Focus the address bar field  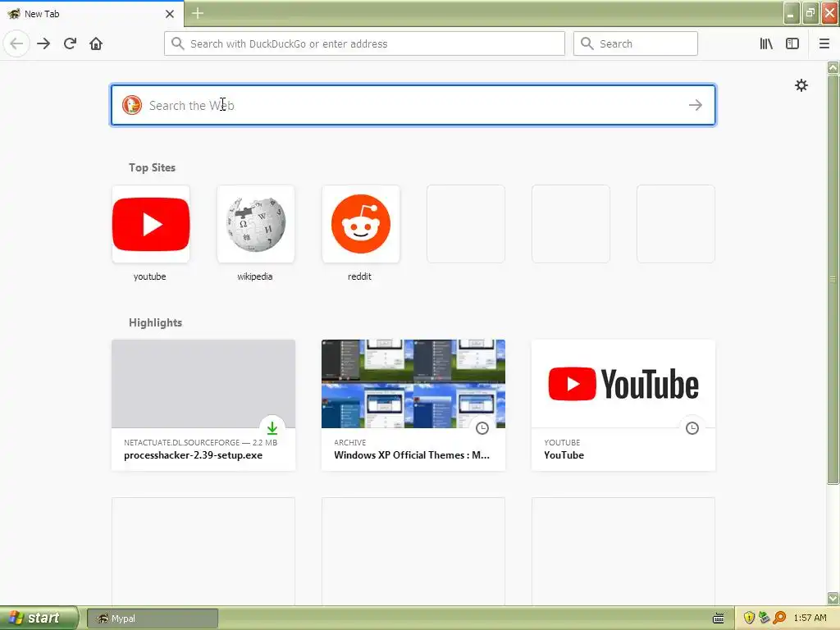coord(364,43)
